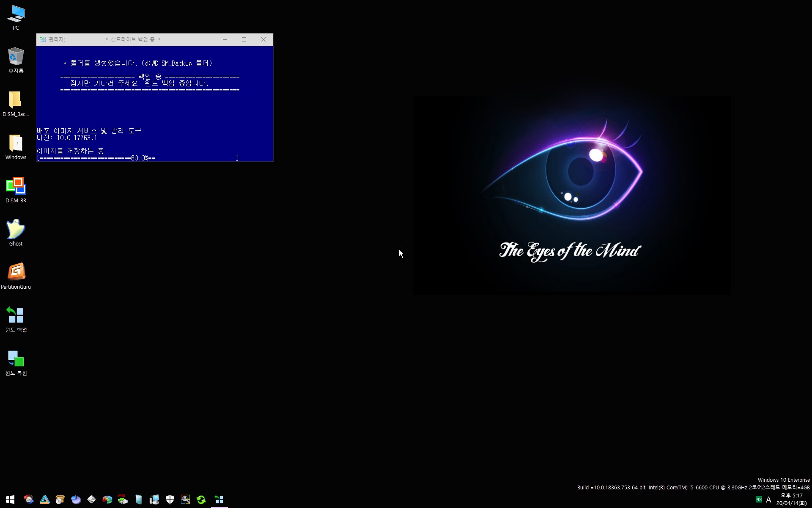
Task: Close the backup console window
Action: click(263, 39)
